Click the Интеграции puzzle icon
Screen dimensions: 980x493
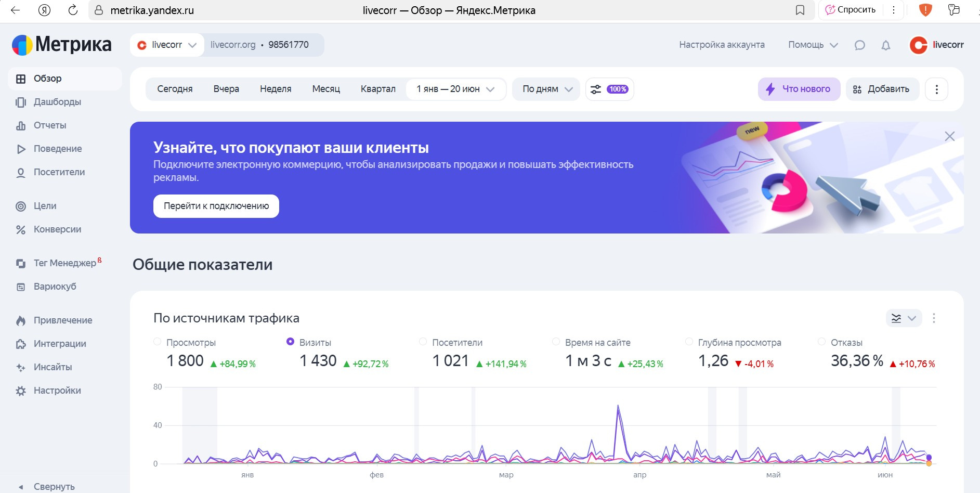click(21, 344)
